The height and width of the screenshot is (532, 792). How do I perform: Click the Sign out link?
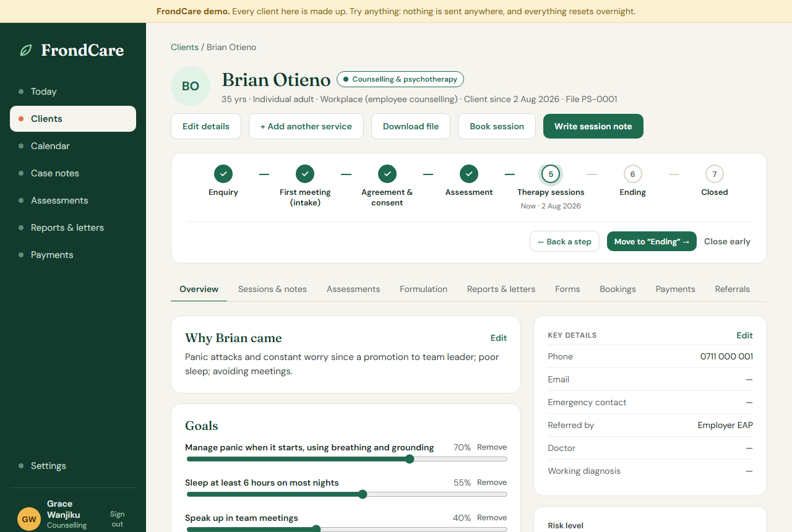click(118, 519)
